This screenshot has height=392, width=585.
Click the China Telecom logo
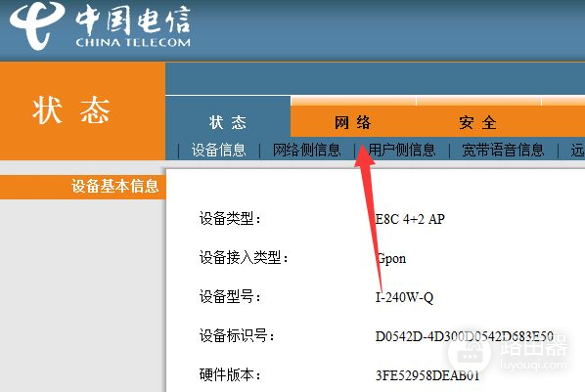coord(100,26)
